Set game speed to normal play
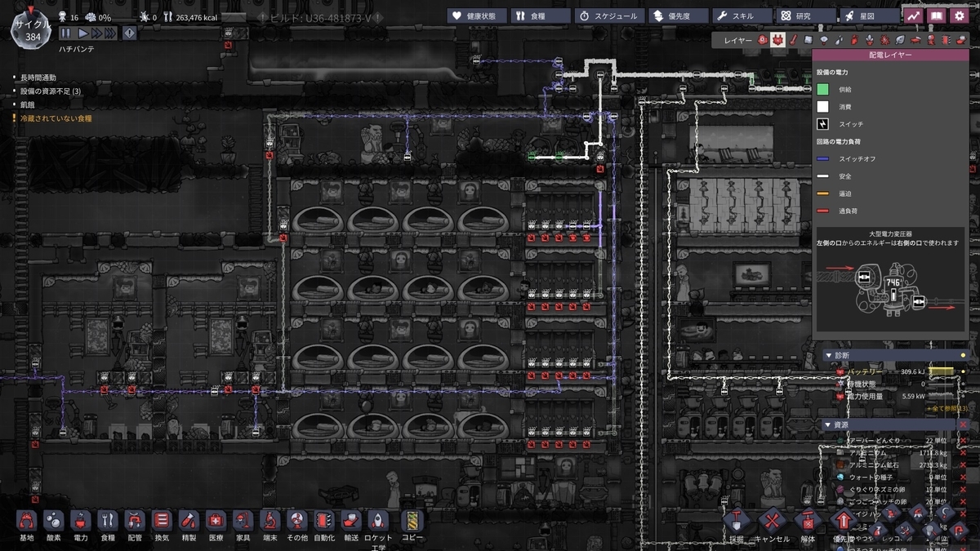Viewport: 980px width, 551px height. 82,33
